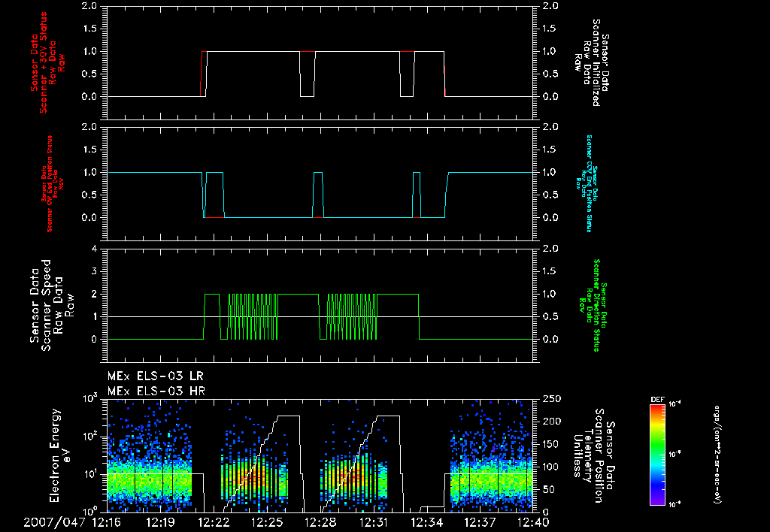Viewport: 770px width, 532px height.
Task: Click the "3" tick on Scanner Speed axis
Action: [94, 271]
